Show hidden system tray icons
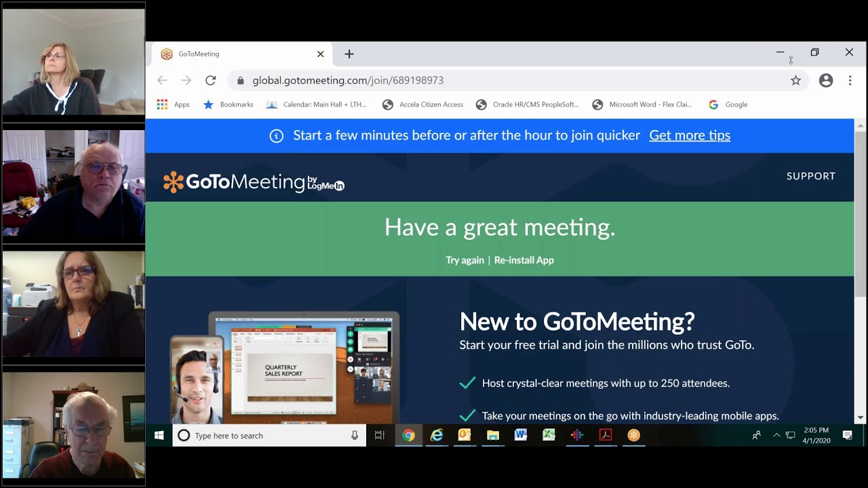Viewport: 868px width, 488px height. point(776,436)
